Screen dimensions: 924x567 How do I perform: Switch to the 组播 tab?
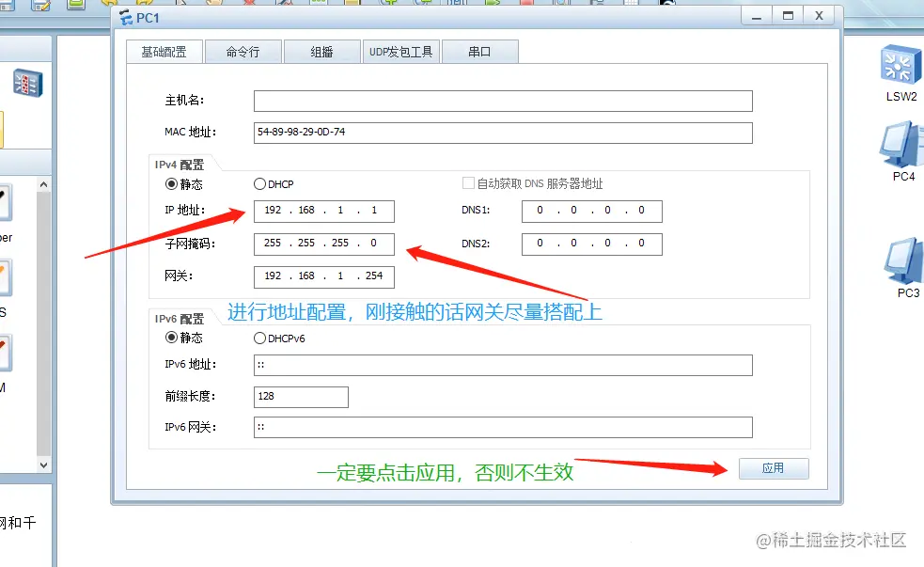(321, 52)
